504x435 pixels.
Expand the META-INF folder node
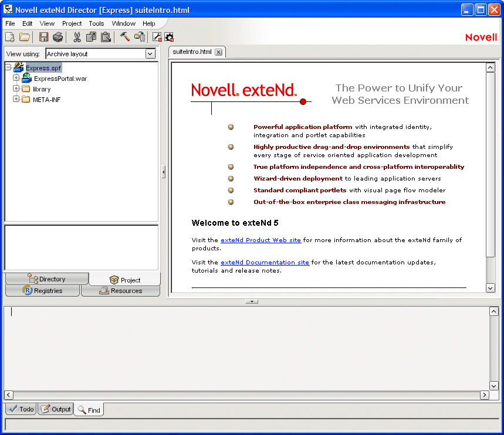(16, 98)
